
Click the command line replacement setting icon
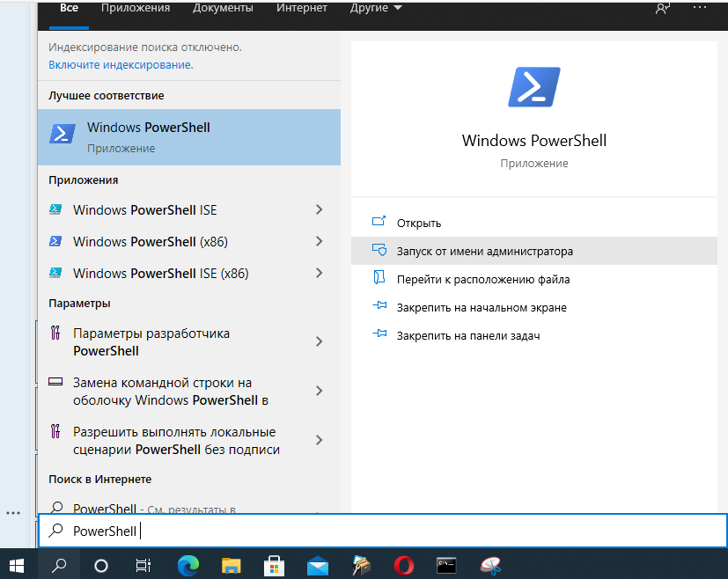tap(55, 382)
